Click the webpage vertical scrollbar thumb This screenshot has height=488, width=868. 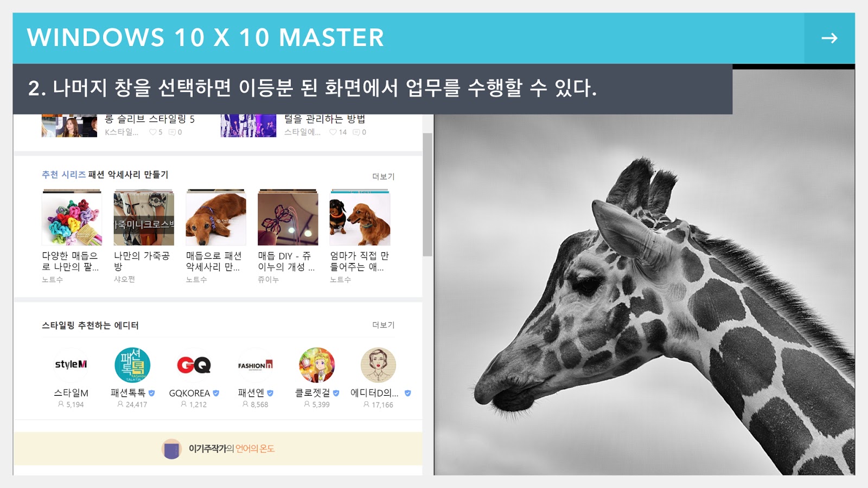427,194
